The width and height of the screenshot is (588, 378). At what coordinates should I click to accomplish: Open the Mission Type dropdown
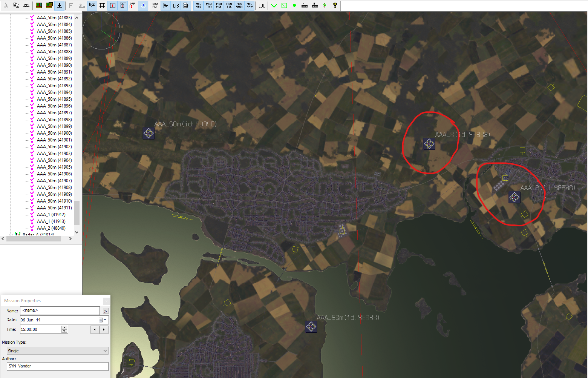[58, 351]
